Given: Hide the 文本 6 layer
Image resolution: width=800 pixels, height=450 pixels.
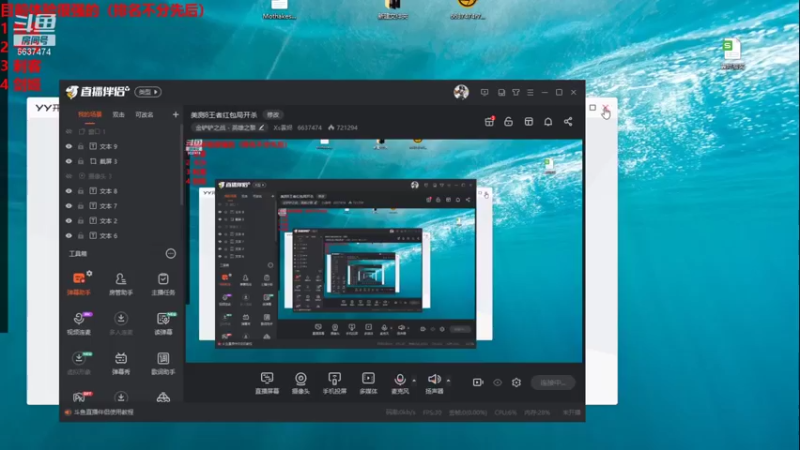Looking at the screenshot, I should [x=69, y=236].
